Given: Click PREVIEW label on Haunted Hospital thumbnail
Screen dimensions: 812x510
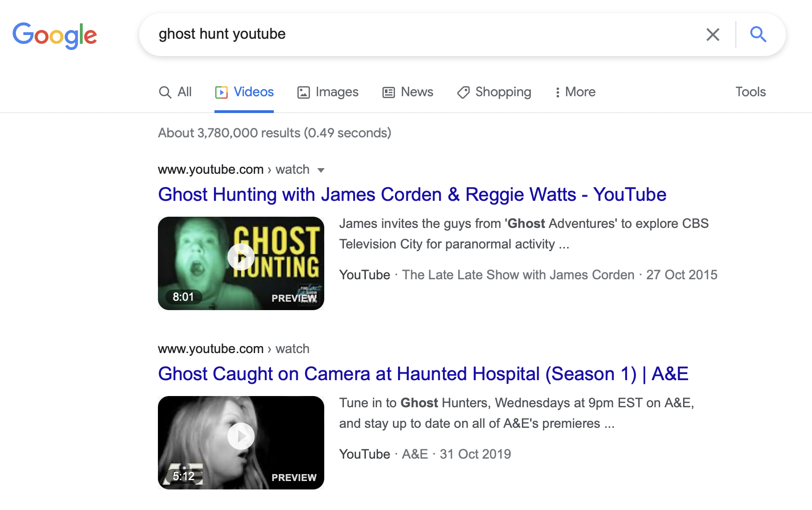Looking at the screenshot, I should point(294,477).
